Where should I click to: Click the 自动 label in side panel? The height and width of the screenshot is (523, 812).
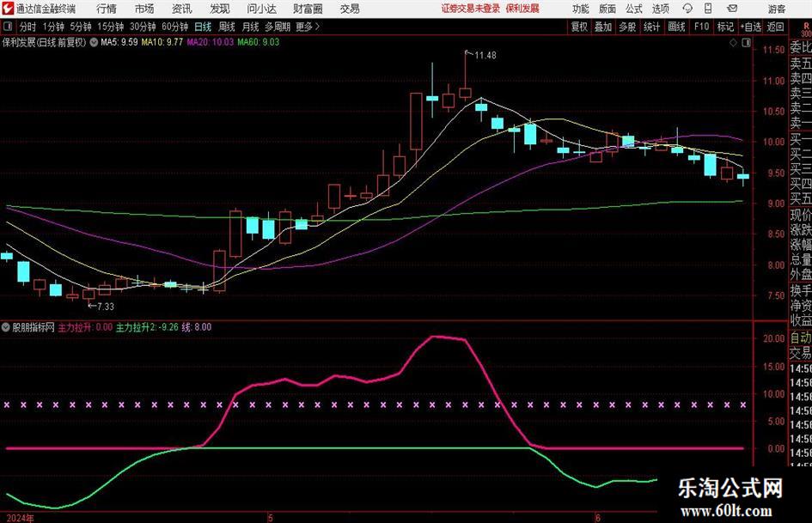801,338
